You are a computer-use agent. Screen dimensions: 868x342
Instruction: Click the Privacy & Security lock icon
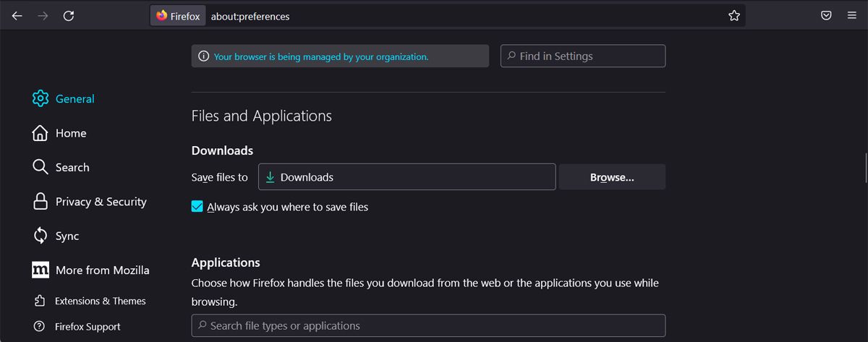(41, 202)
